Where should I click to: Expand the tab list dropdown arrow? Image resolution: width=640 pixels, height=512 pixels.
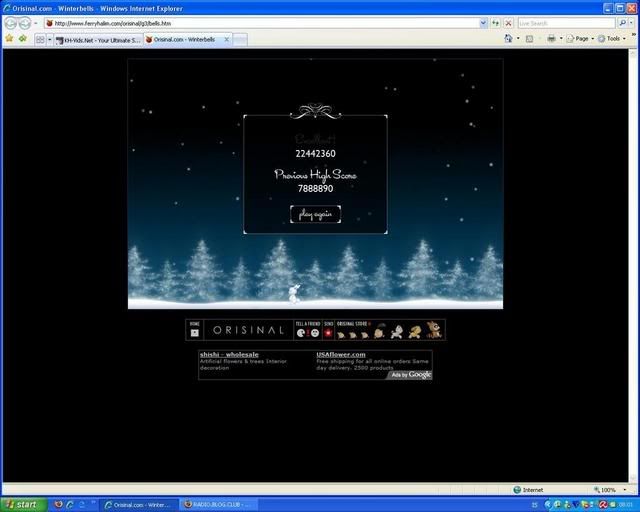coord(50,40)
